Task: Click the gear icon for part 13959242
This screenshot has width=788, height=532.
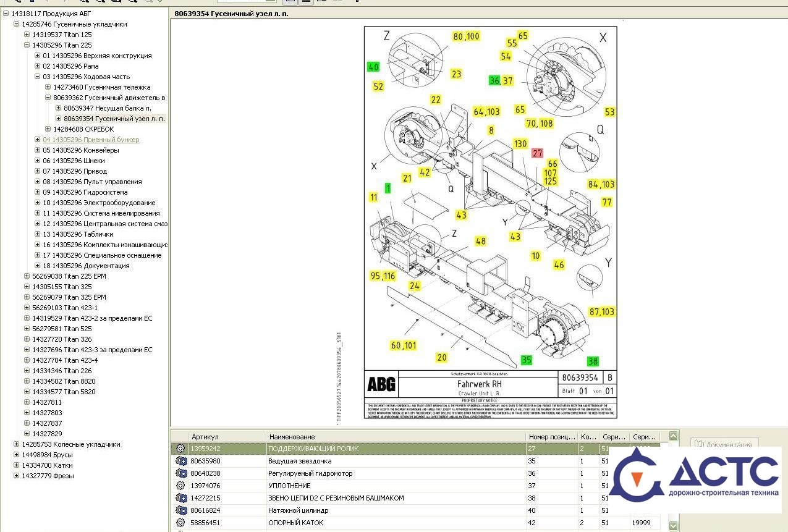Action: (x=180, y=449)
